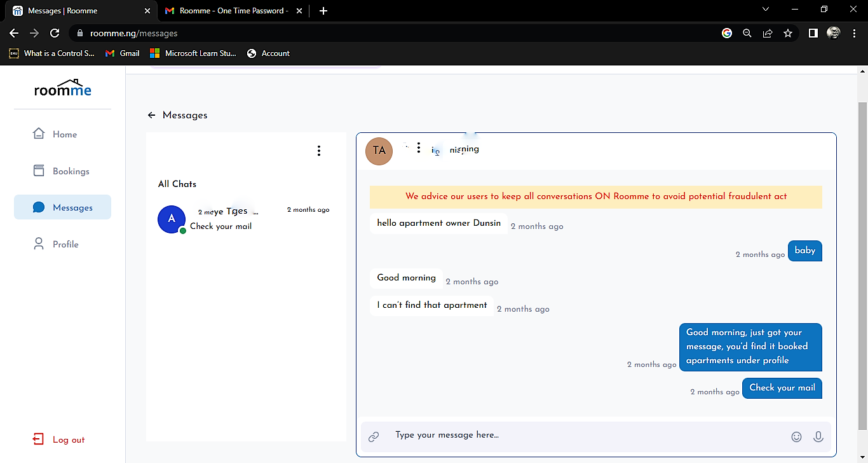Go back using the Messages arrow

coord(151,115)
